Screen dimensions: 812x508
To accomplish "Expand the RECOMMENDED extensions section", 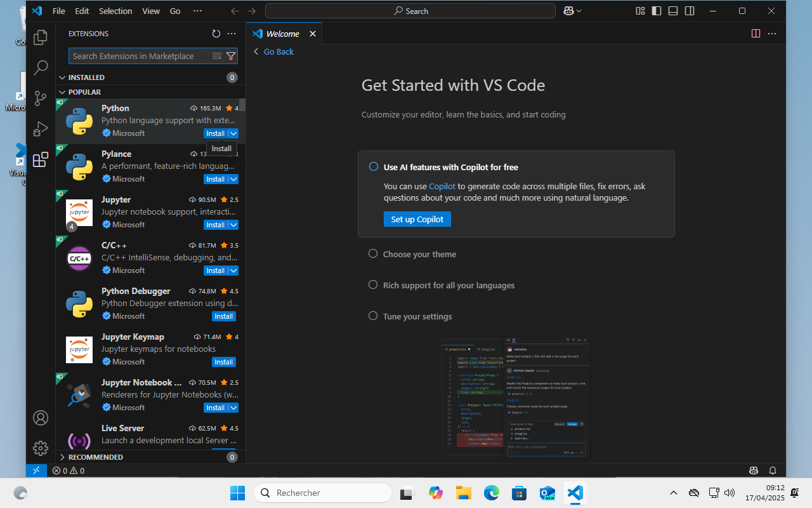I will pyautogui.click(x=62, y=457).
